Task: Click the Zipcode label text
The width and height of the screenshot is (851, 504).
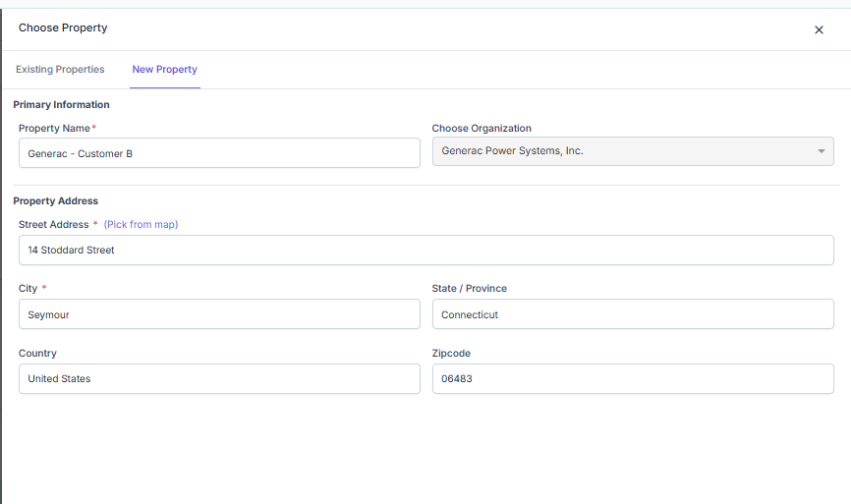Action: click(x=452, y=354)
